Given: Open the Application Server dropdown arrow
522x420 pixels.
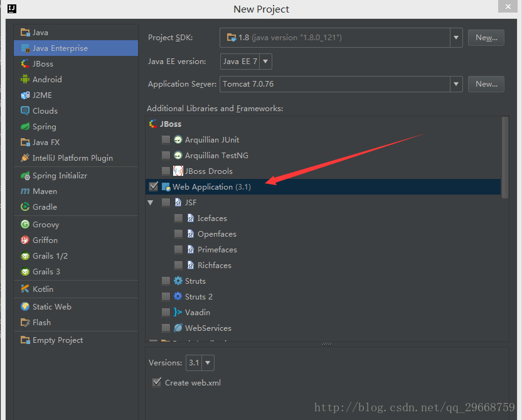Looking at the screenshot, I should (456, 84).
